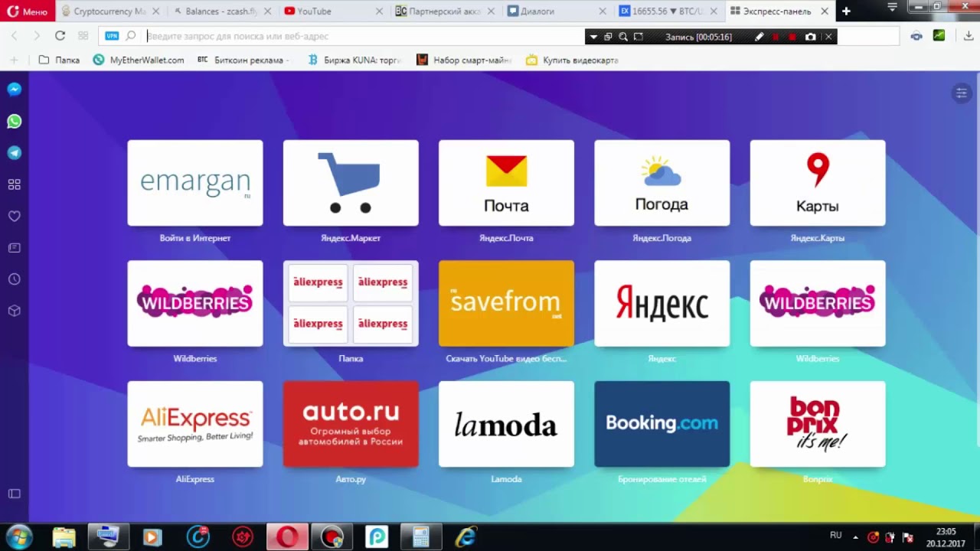Open the Bookmarks heart sidebar icon
The width and height of the screenshot is (980, 551).
pos(14,217)
